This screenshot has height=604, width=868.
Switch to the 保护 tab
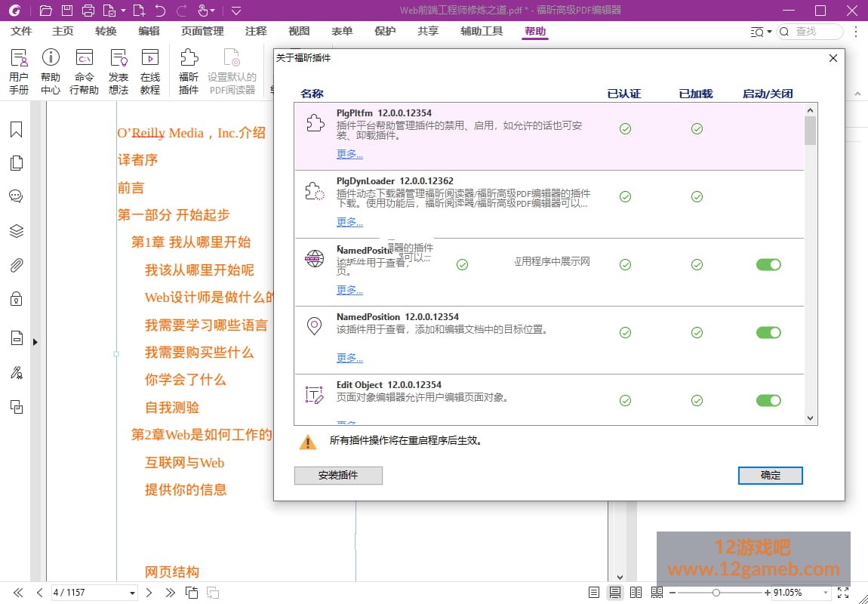tap(385, 31)
